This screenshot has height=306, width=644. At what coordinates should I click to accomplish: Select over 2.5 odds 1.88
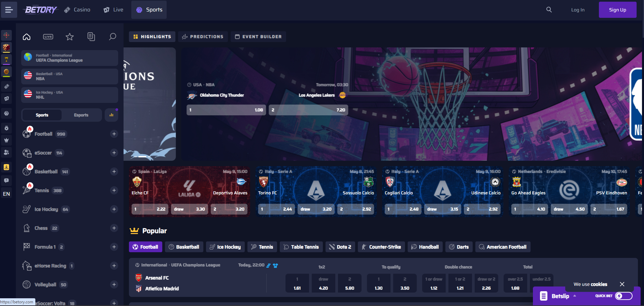[515, 283]
